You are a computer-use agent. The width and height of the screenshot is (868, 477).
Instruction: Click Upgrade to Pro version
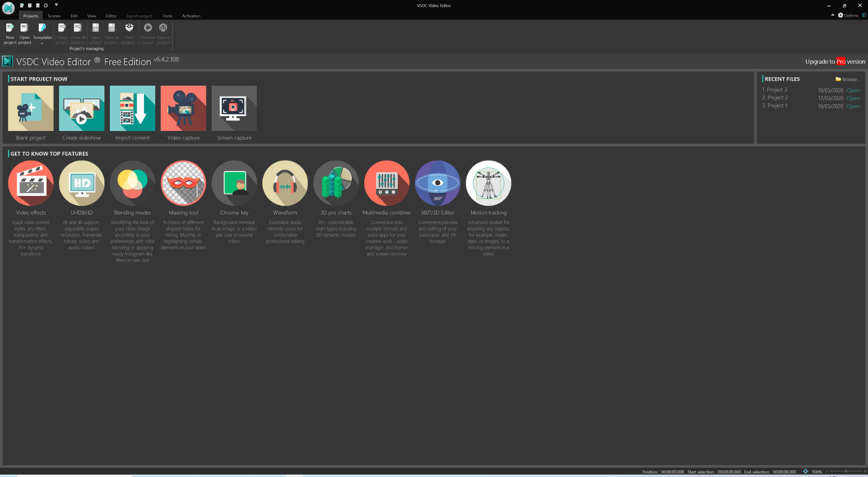point(835,62)
